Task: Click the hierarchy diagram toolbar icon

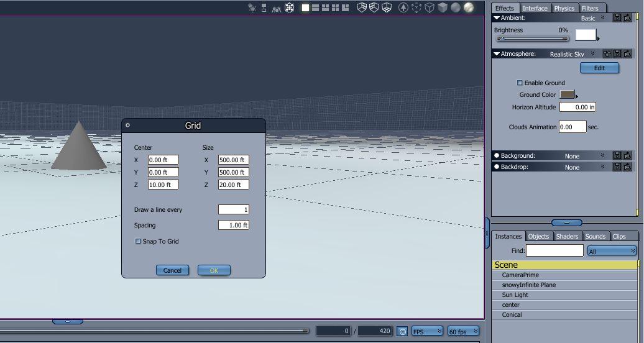Action: pos(264,7)
